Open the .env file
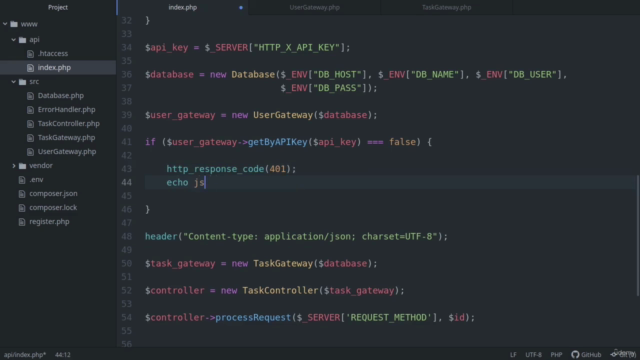 (36, 180)
